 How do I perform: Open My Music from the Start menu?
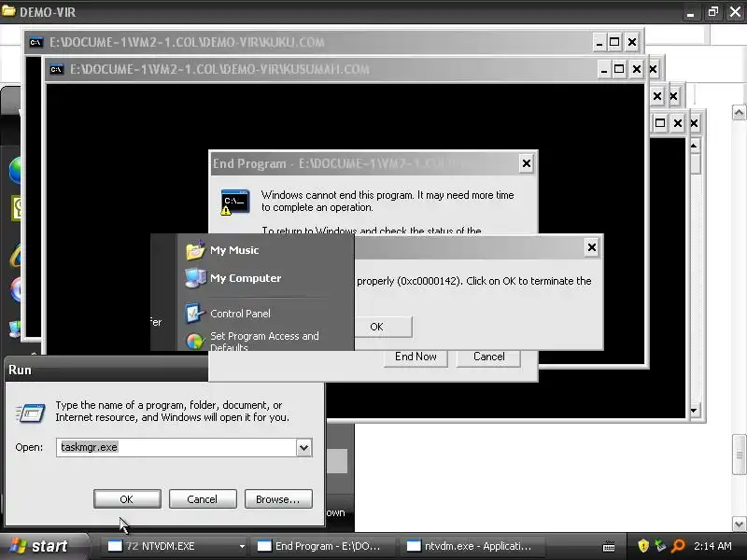[x=234, y=250]
